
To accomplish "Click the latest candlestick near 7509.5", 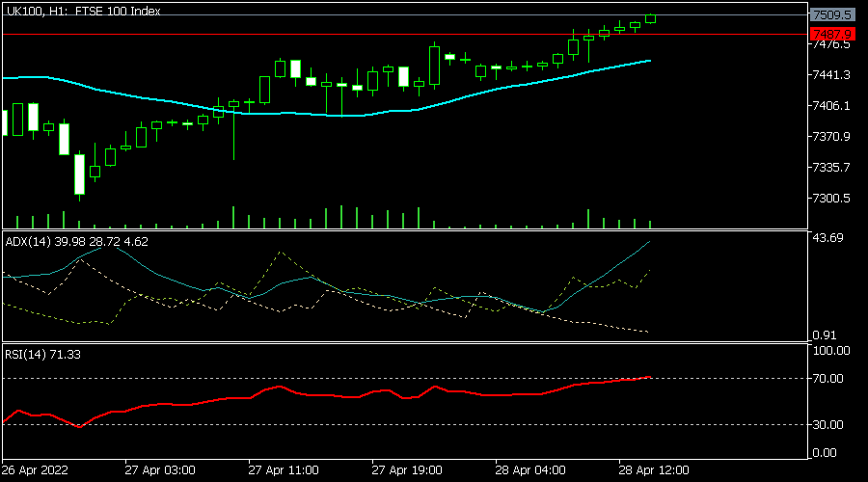I will point(651,19).
